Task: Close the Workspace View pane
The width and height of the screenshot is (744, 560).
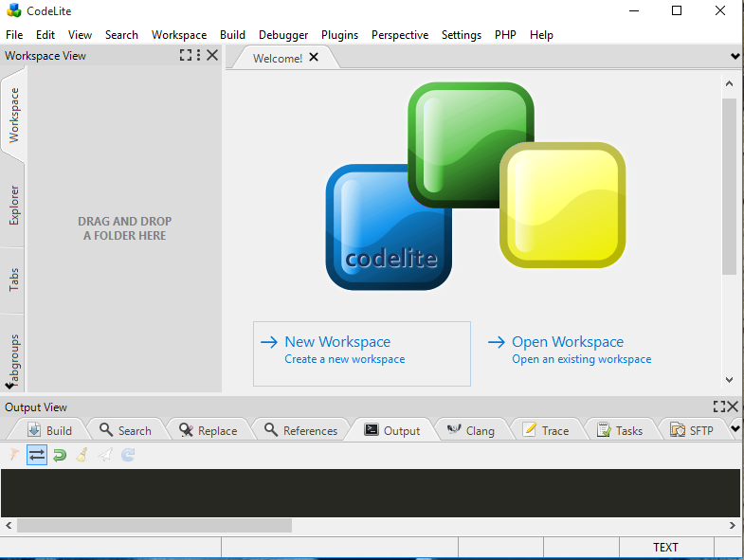Action: tap(212, 55)
